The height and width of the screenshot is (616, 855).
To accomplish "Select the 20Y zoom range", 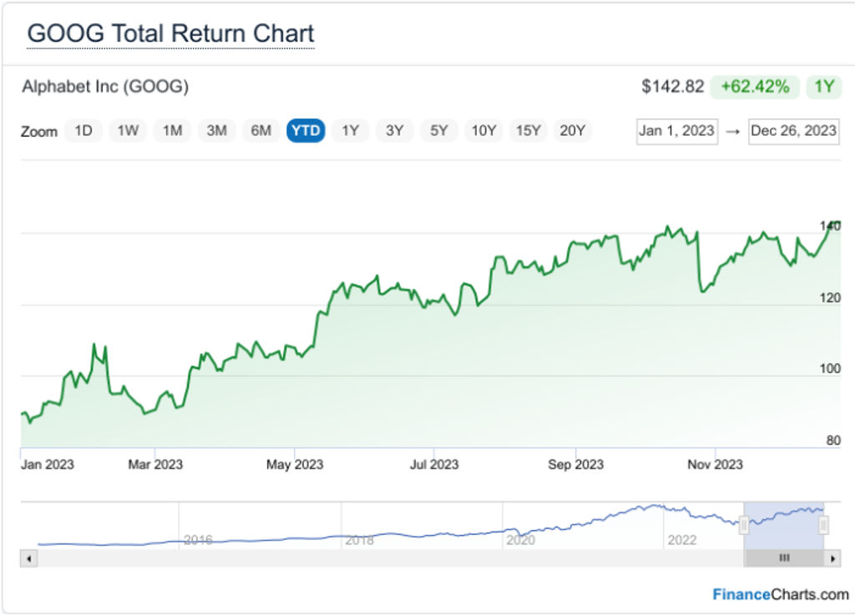I will click(573, 131).
